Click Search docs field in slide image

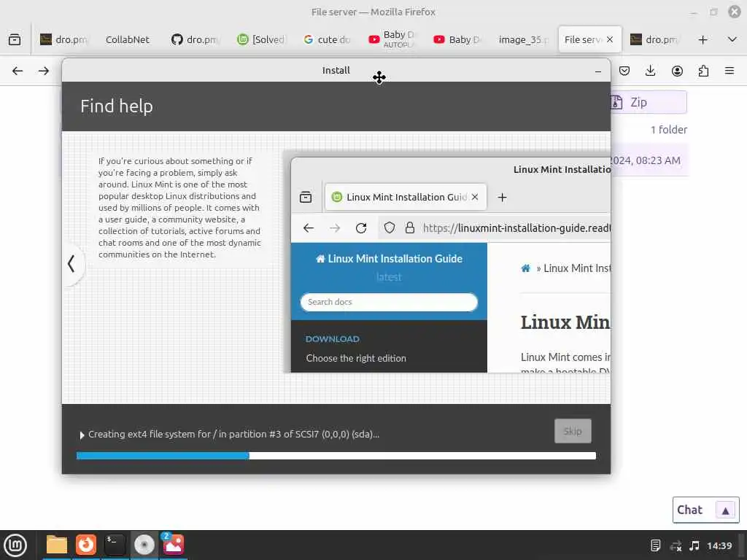[x=389, y=302]
